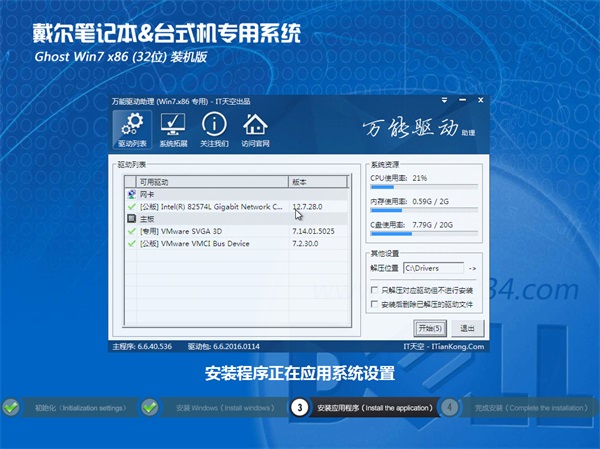Screen dimensions: 600x449
Task: Uncheck the Intel 82574L Gigabit Network driver
Action: (131, 206)
